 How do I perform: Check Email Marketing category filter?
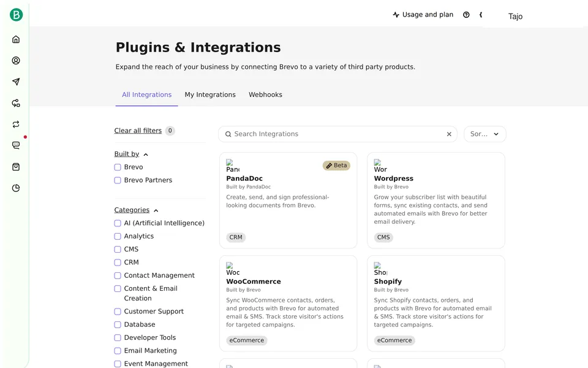point(118,351)
